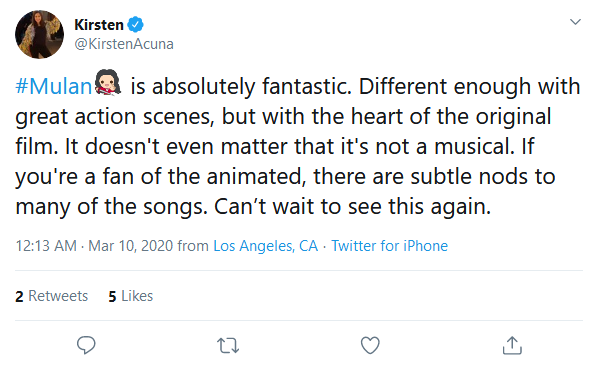Click the Mulan emoji after the hashtag
This screenshot has width=598, height=369.
(108, 82)
